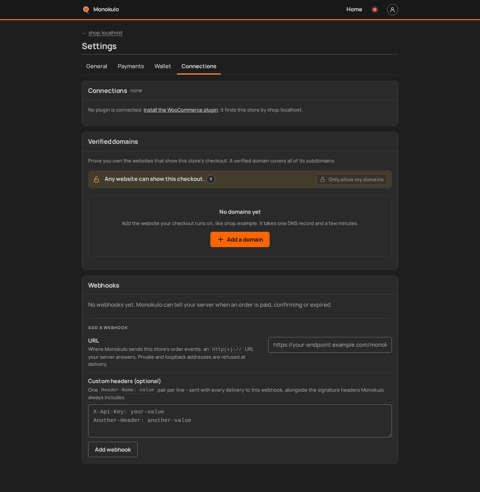Screen dimensions: 480x492
Task: Open the user account avatar icon
Action: [x=392, y=10]
